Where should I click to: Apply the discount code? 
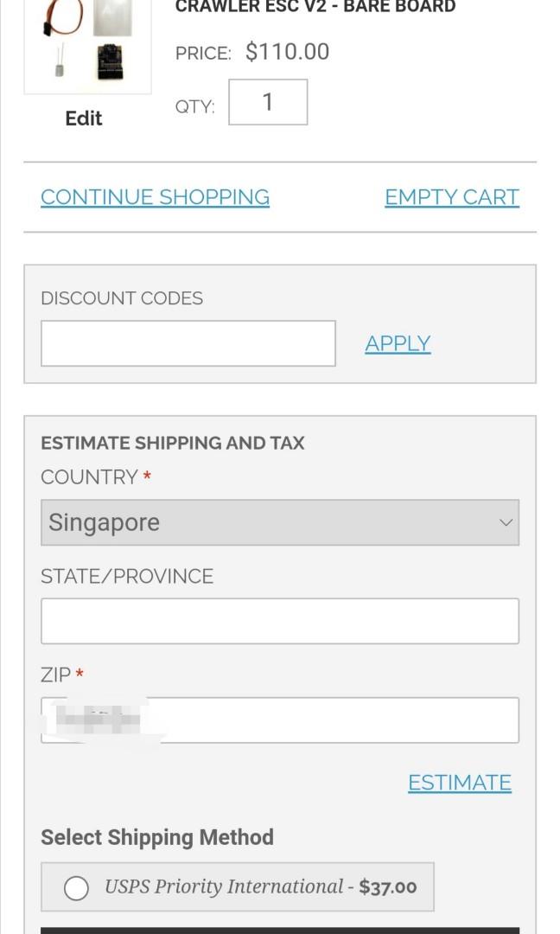tap(398, 343)
